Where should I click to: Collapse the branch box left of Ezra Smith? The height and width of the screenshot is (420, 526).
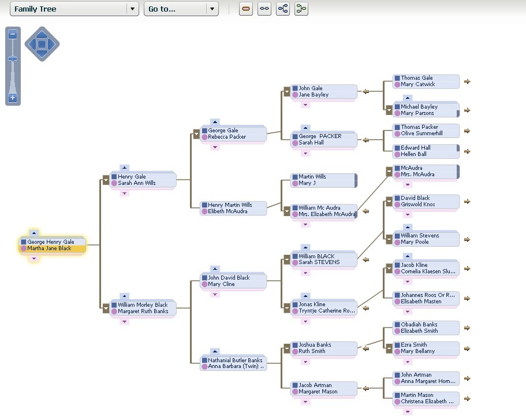point(389,348)
